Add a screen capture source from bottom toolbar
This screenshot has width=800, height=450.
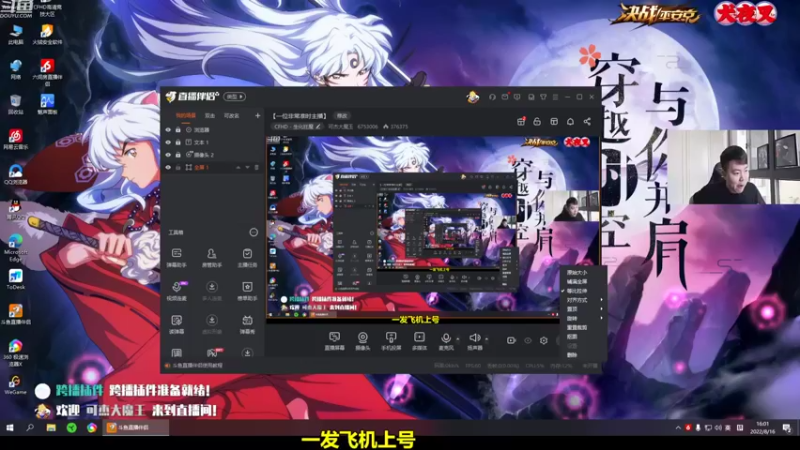[x=334, y=341]
